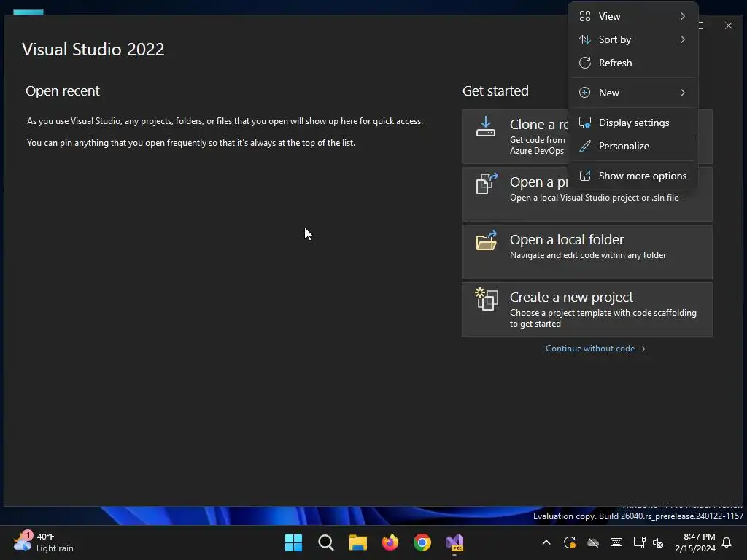Click the Refresh circular arrow icon
Image resolution: width=747 pixels, height=560 pixels.
coord(585,63)
